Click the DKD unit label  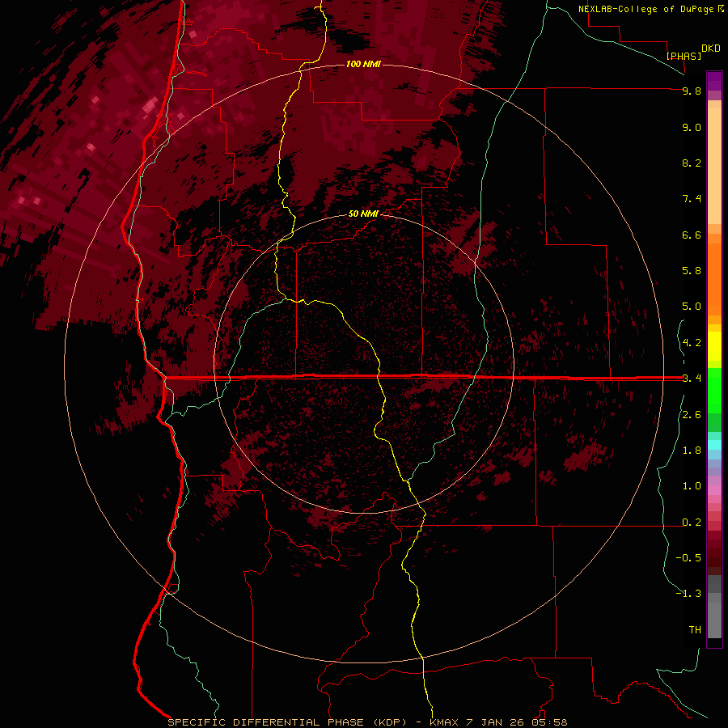point(711,49)
